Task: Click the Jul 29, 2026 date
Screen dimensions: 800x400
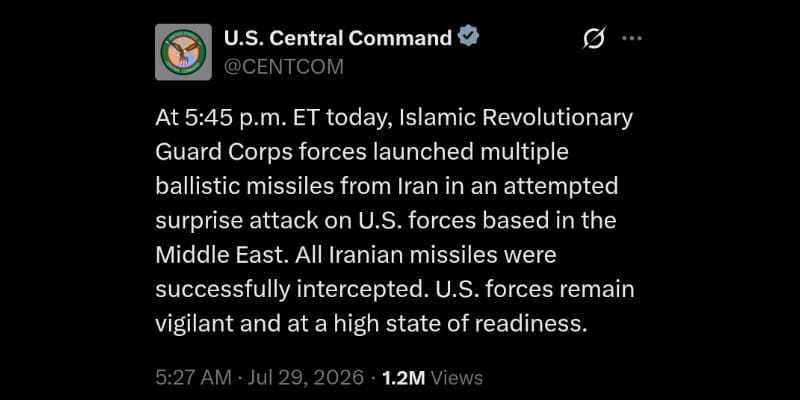Action: tap(306, 378)
